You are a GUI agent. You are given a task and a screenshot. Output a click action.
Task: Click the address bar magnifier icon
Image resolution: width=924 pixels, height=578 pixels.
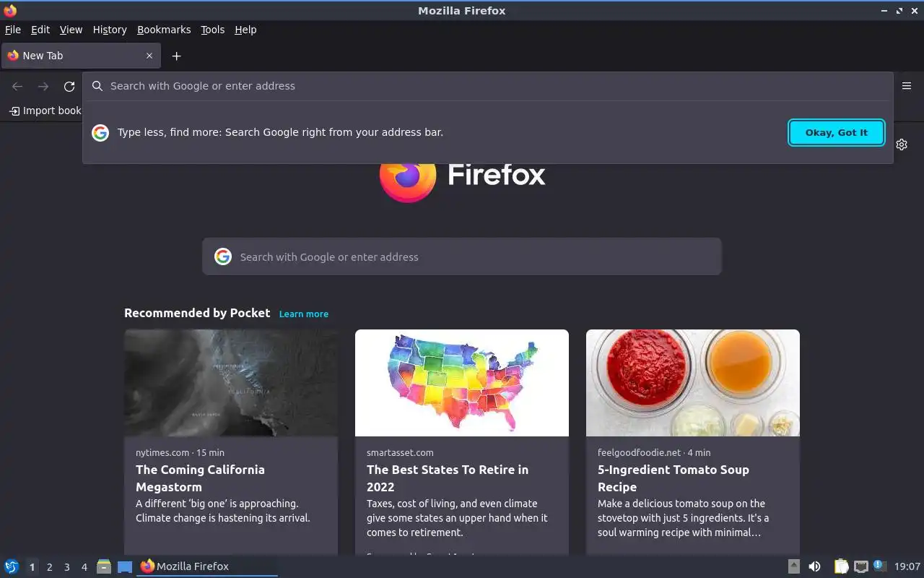[97, 86]
